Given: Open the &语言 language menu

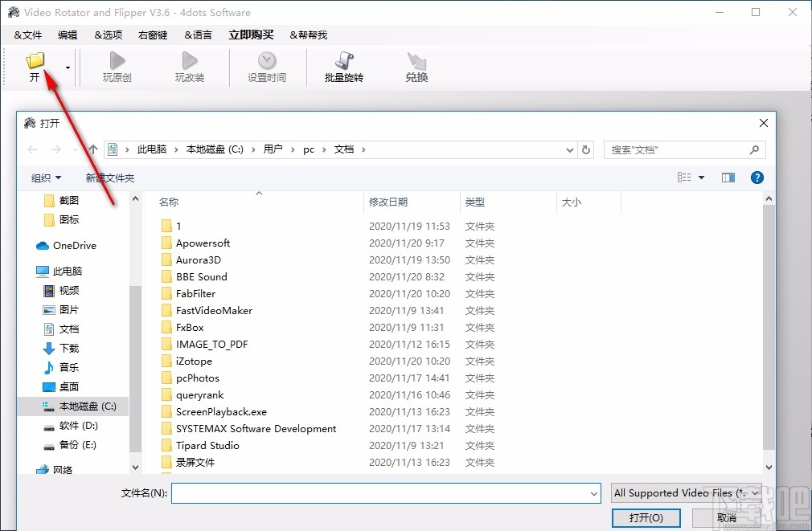Looking at the screenshot, I should click(199, 35).
